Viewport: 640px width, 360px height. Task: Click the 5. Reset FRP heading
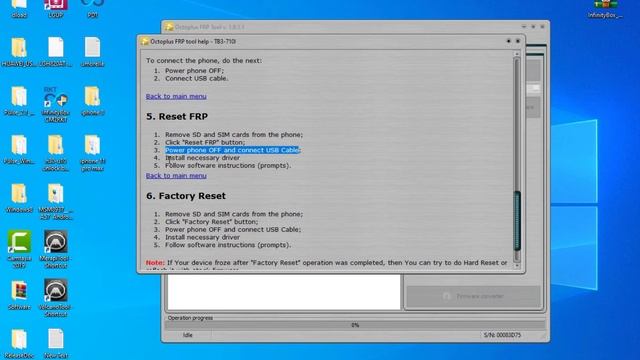tap(177, 116)
